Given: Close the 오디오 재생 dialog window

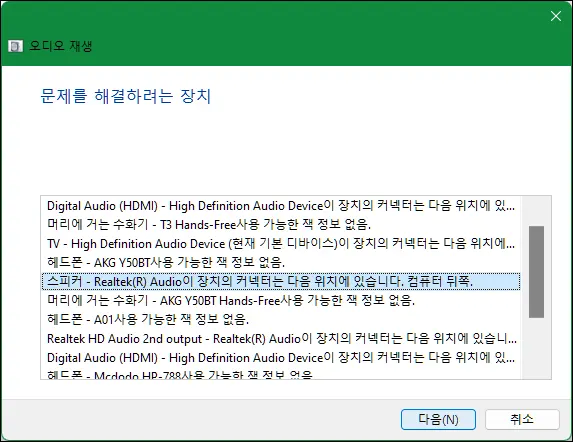Looking at the screenshot, I should point(556,16).
